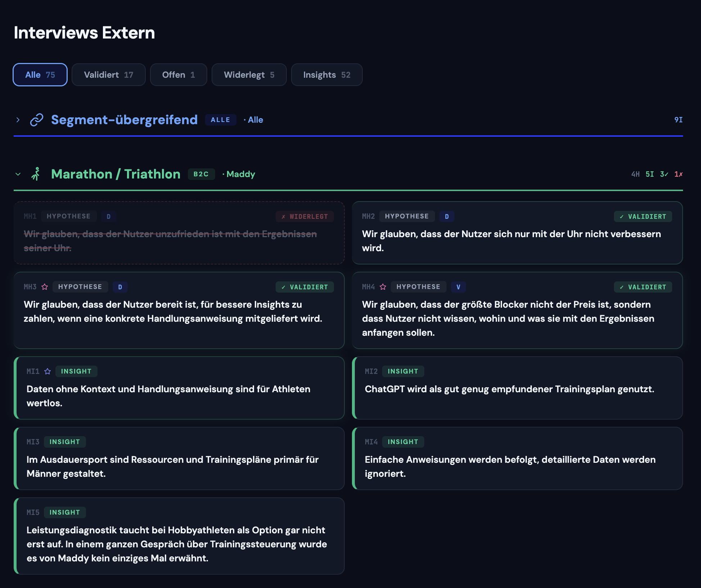Screen dimensions: 701x588
Task: Click the D tag on MH2 card
Action: (447, 216)
